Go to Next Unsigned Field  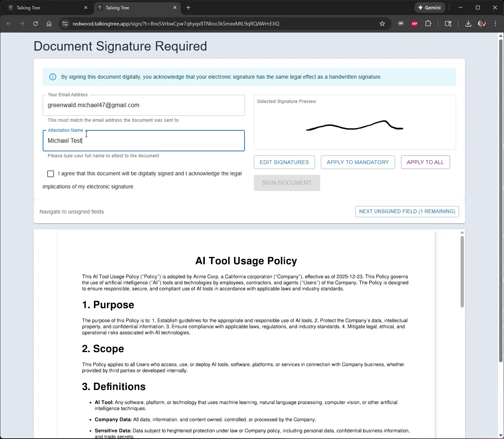coord(407,211)
